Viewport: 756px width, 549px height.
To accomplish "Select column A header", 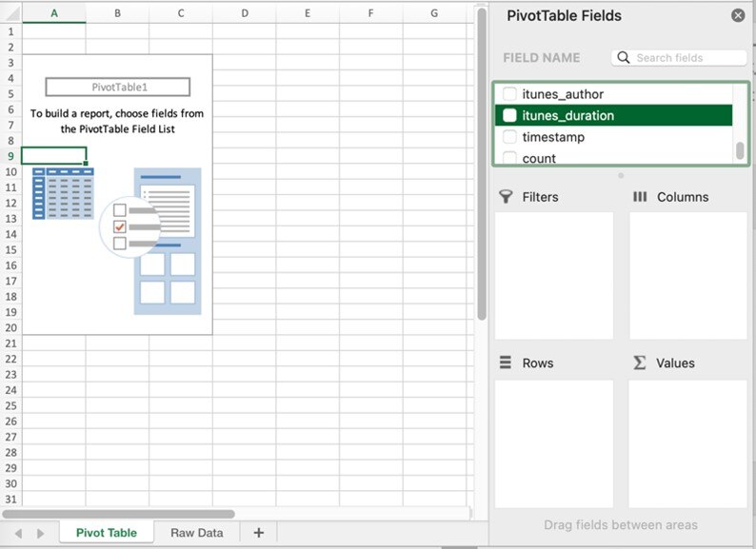I will click(54, 13).
